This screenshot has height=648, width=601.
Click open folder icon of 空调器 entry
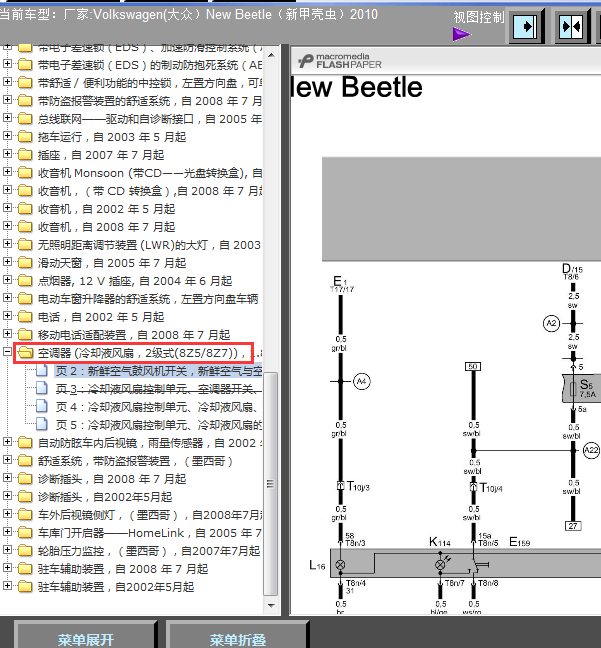pos(26,353)
